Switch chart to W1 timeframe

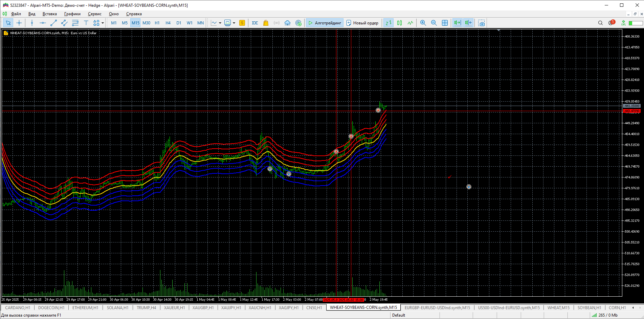(x=190, y=23)
